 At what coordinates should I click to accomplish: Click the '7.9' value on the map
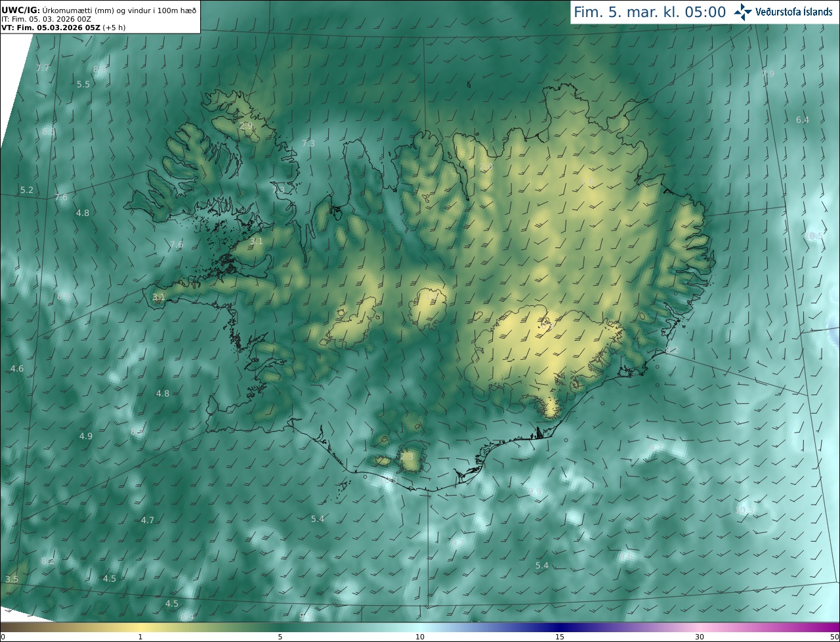coord(768,74)
